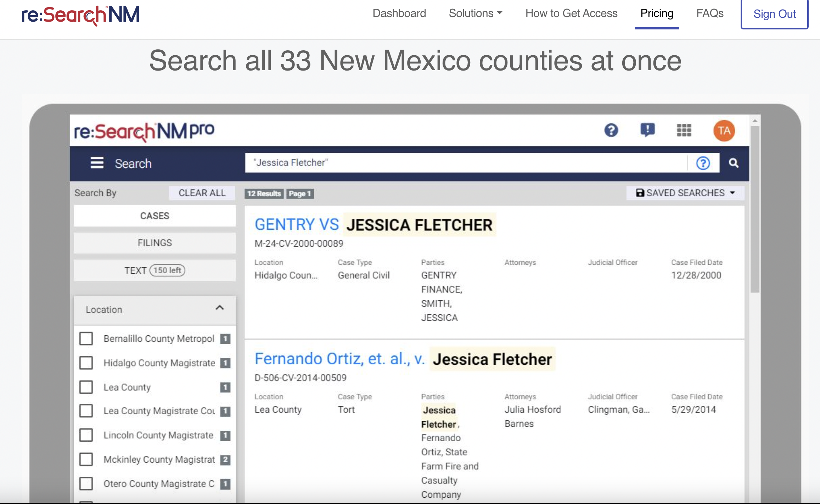Click the results panel scrollbar
The width and height of the screenshot is (820, 504).
pos(755,209)
